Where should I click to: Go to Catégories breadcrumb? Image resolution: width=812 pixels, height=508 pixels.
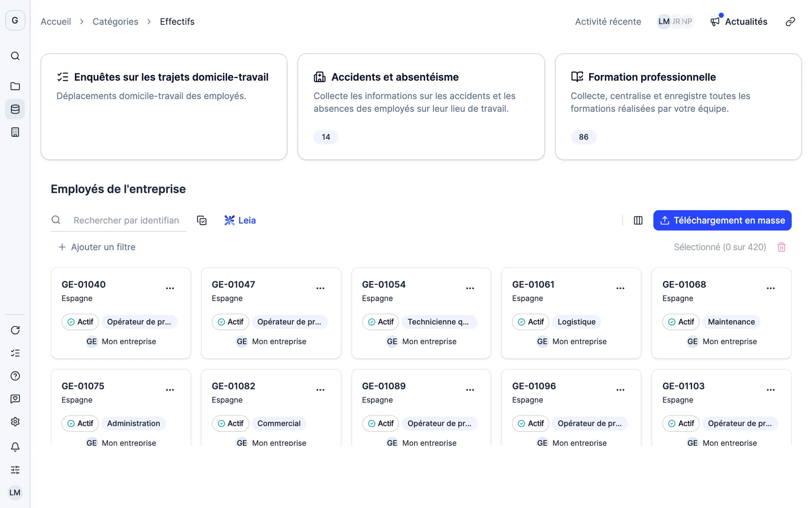click(115, 22)
